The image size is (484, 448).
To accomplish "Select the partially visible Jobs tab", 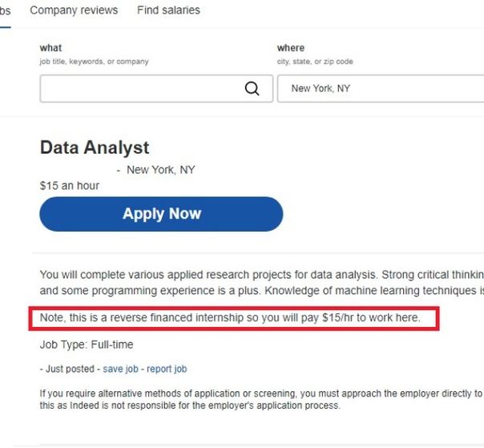I will pos(5,10).
